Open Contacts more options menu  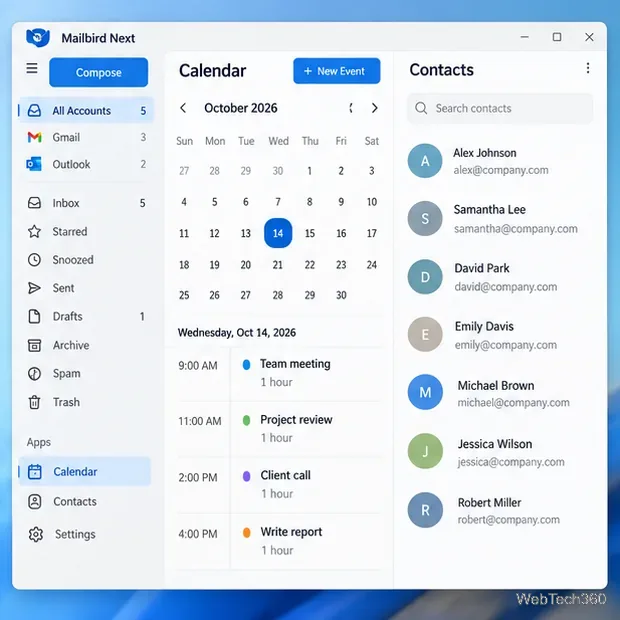pyautogui.click(x=588, y=68)
